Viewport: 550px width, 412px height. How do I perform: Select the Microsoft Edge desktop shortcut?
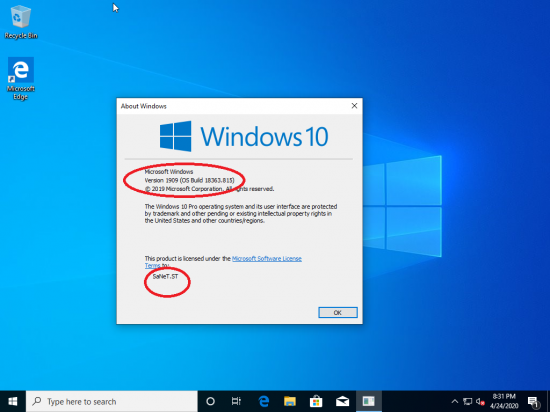pos(21,79)
